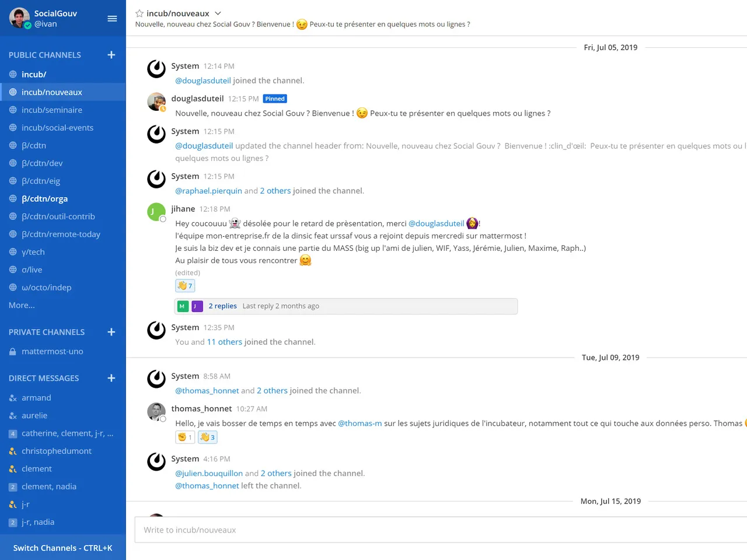Click the Pinned badge on douglasduteil's post
The width and height of the screenshot is (747, 560).
pos(275,99)
